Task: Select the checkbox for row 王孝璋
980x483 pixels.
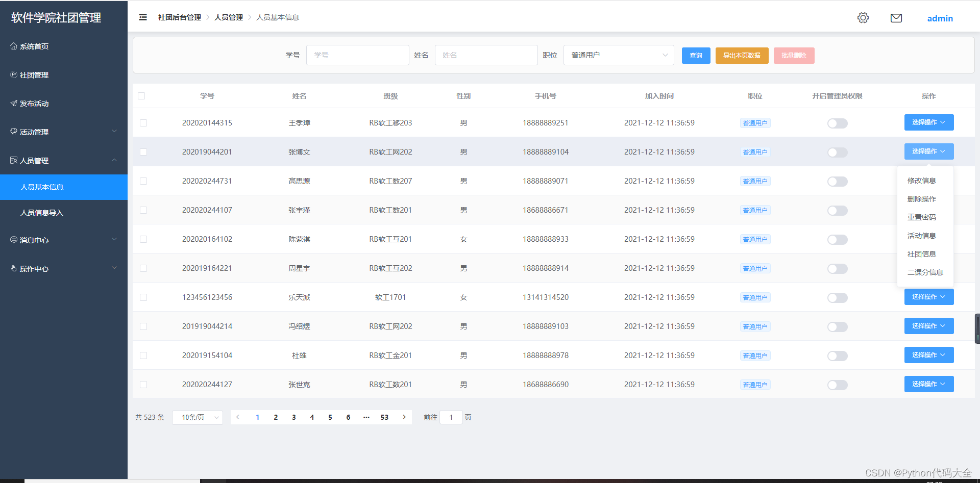Action: tap(143, 123)
